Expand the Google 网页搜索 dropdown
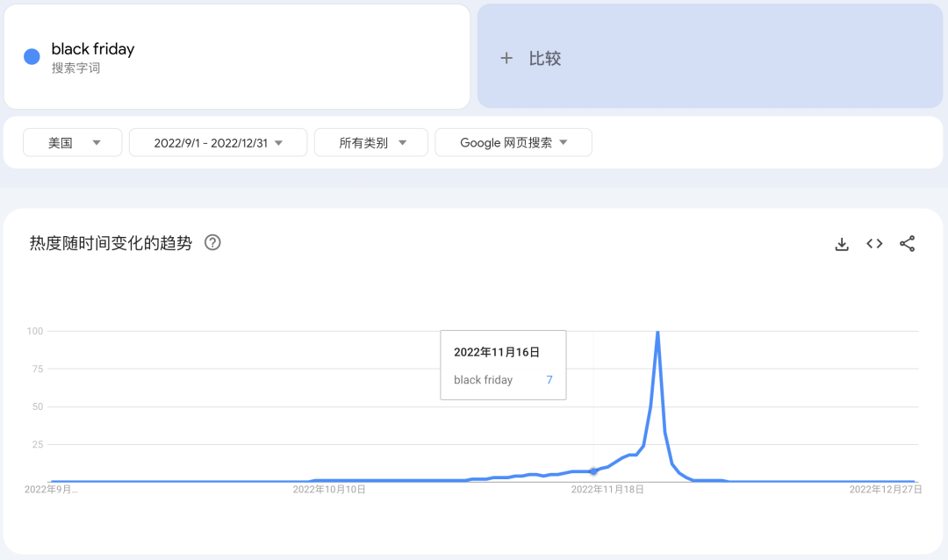This screenshot has height=560, width=948. point(513,143)
